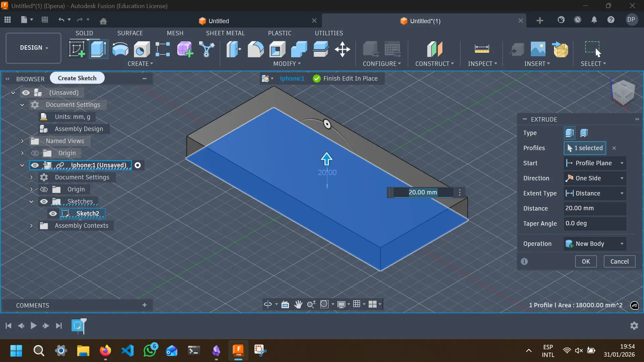Select the Hole tool icon
The width and height of the screenshot is (644, 362).
click(142, 49)
